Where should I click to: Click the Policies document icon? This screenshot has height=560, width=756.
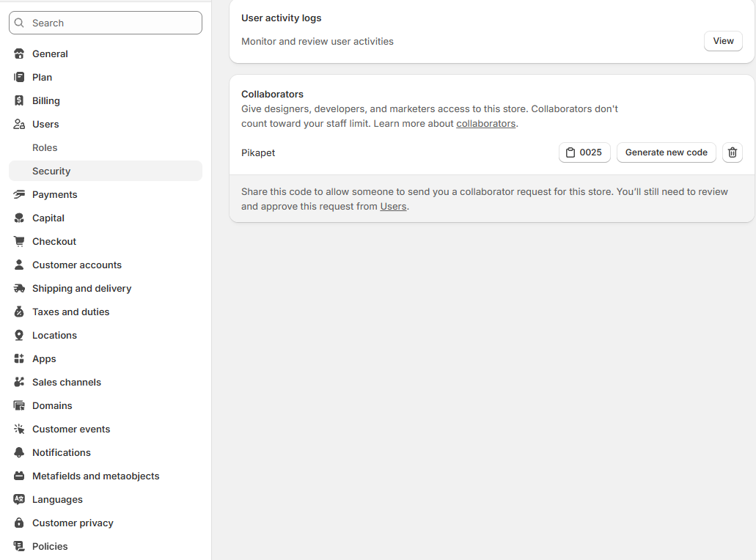pos(19,546)
